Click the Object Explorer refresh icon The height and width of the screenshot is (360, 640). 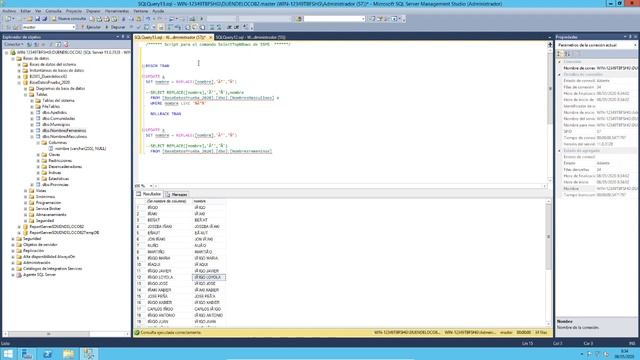58,44
